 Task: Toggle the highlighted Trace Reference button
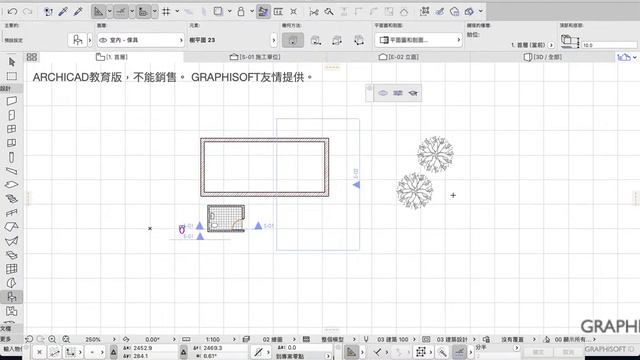click(263, 11)
